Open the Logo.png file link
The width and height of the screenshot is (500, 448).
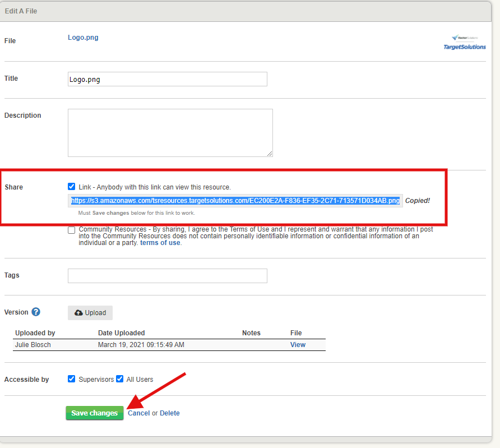pos(83,38)
